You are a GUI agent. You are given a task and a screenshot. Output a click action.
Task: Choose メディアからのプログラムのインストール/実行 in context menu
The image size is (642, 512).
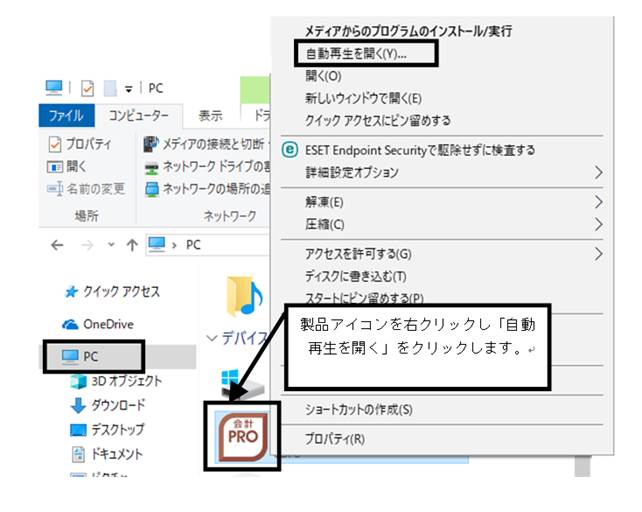click(408, 31)
